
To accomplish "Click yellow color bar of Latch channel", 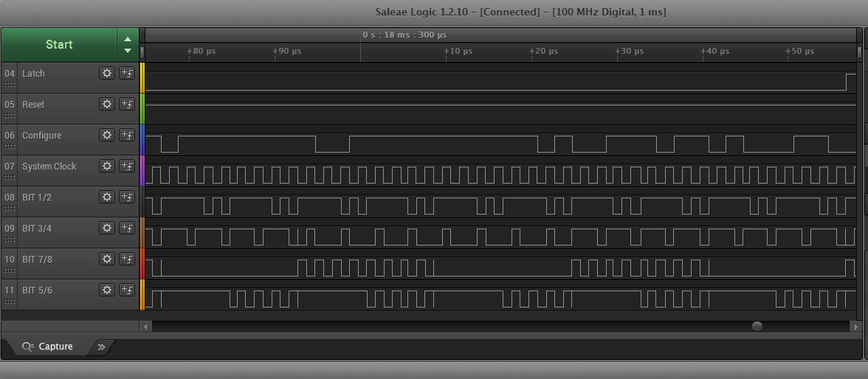I will tap(142, 77).
